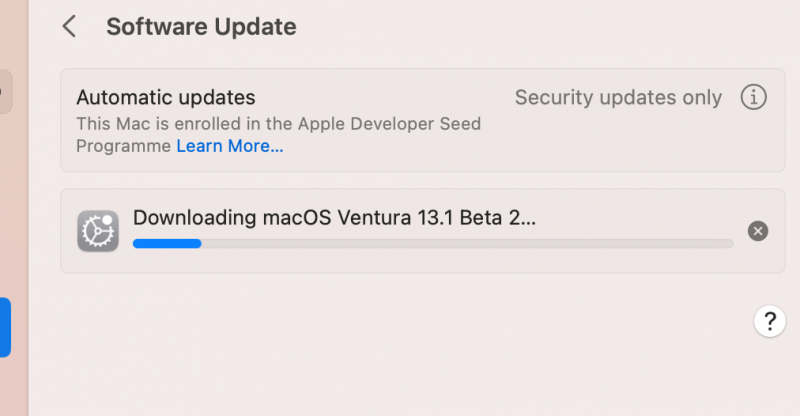
Task: Click the Software Update page title
Action: [x=201, y=27]
